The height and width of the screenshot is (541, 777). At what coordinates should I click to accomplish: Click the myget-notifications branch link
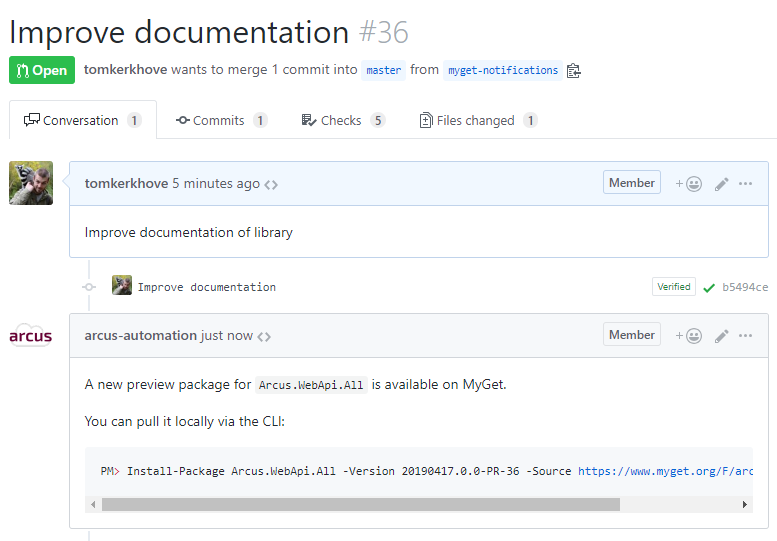(503, 70)
